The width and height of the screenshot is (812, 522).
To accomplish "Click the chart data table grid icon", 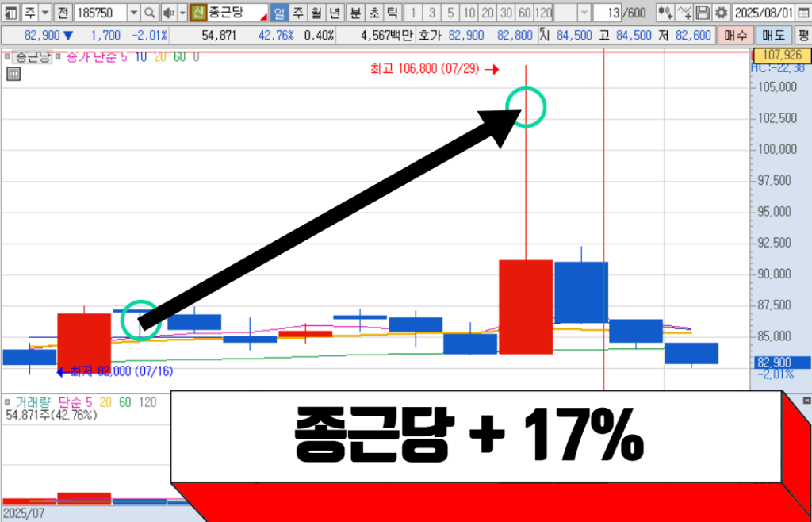I will (x=14, y=75).
